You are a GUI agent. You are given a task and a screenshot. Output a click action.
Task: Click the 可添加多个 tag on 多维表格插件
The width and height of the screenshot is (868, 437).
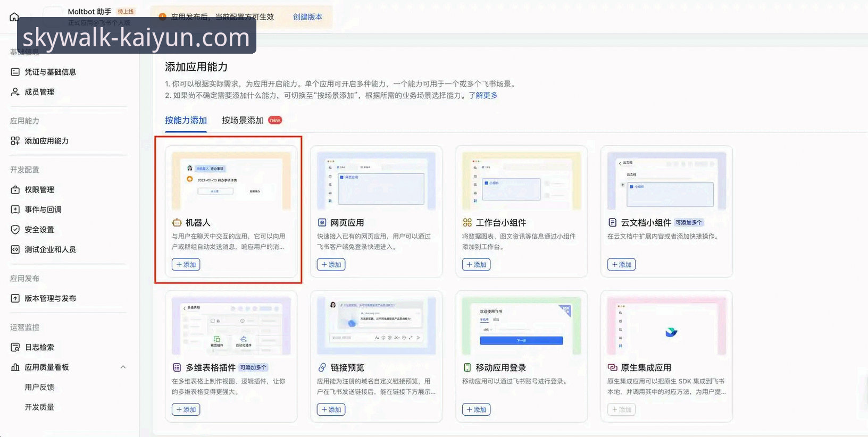[253, 367]
